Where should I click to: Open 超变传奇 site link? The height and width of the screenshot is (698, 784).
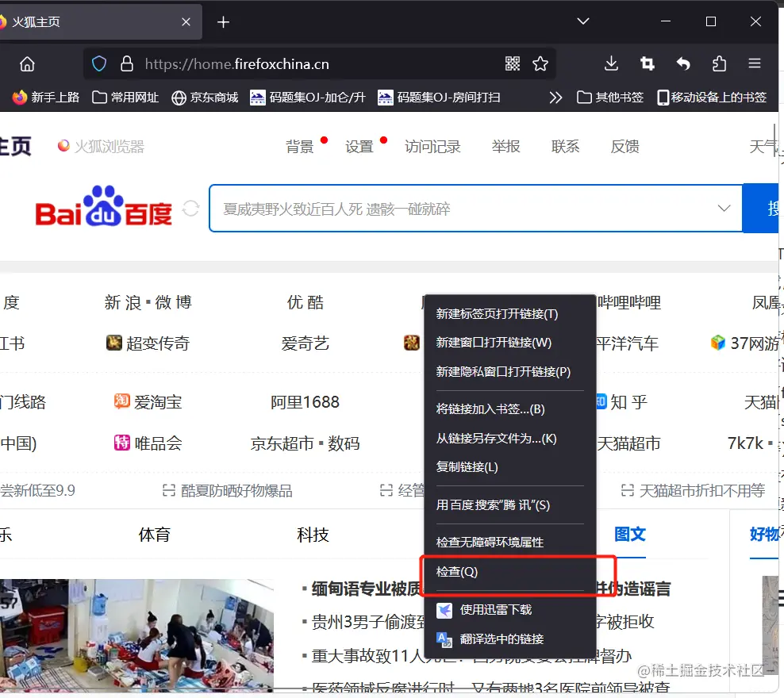tap(148, 343)
